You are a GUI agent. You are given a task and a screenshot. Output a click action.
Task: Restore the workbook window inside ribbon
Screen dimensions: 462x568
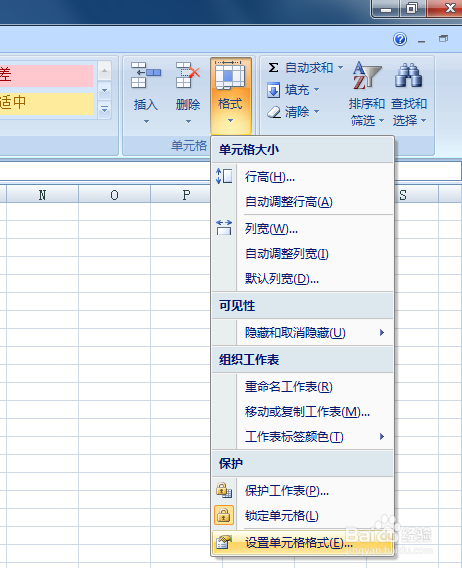[443, 39]
